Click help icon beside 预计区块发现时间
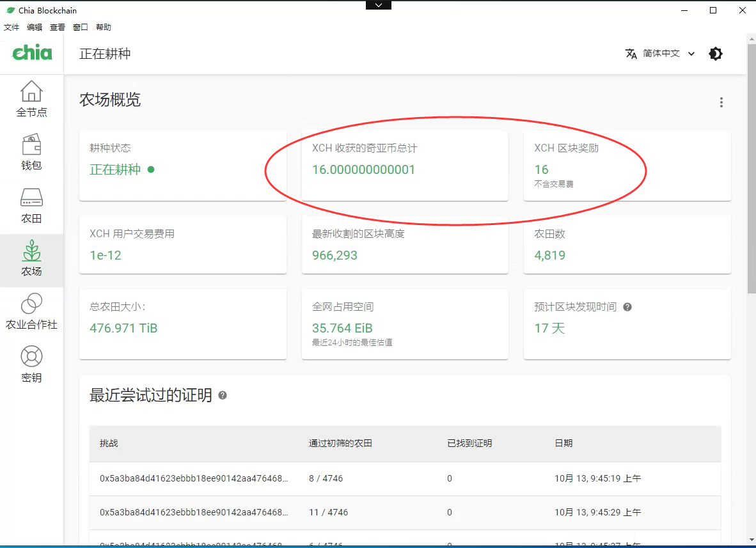Viewport: 756px width, 548px height. tap(627, 307)
